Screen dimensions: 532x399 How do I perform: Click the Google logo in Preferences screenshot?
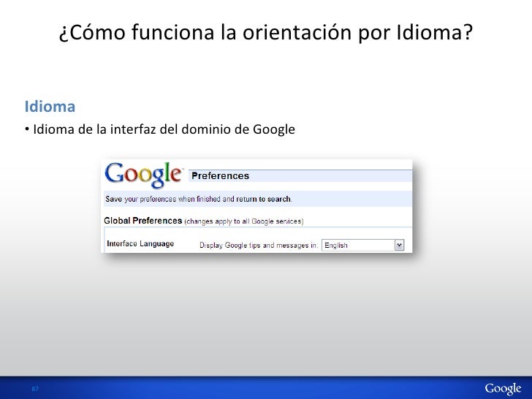click(x=143, y=175)
